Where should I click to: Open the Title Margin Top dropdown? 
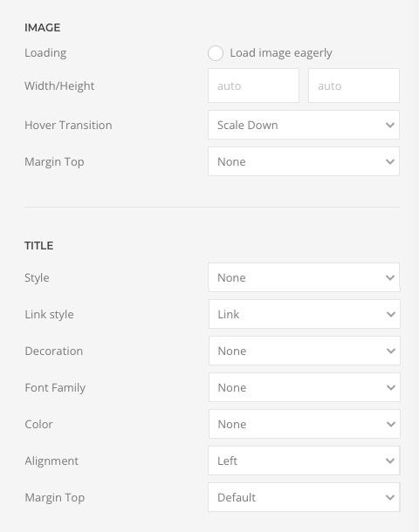coord(304,497)
